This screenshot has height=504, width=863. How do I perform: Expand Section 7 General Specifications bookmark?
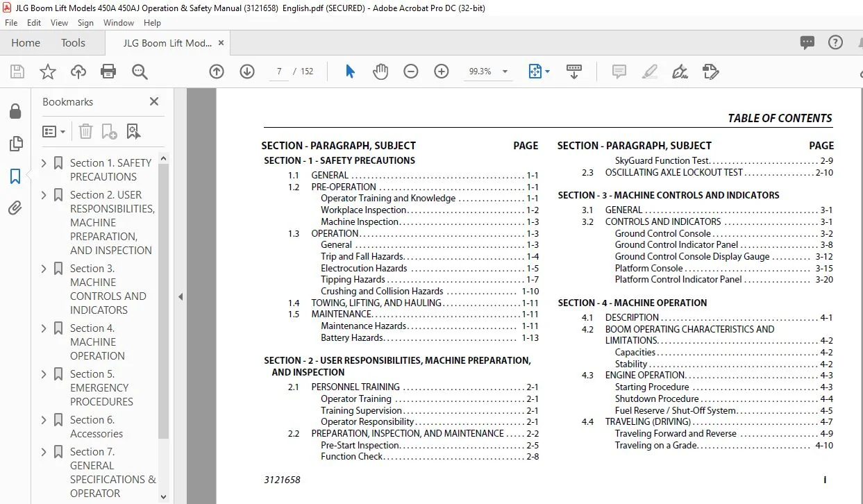(x=44, y=452)
